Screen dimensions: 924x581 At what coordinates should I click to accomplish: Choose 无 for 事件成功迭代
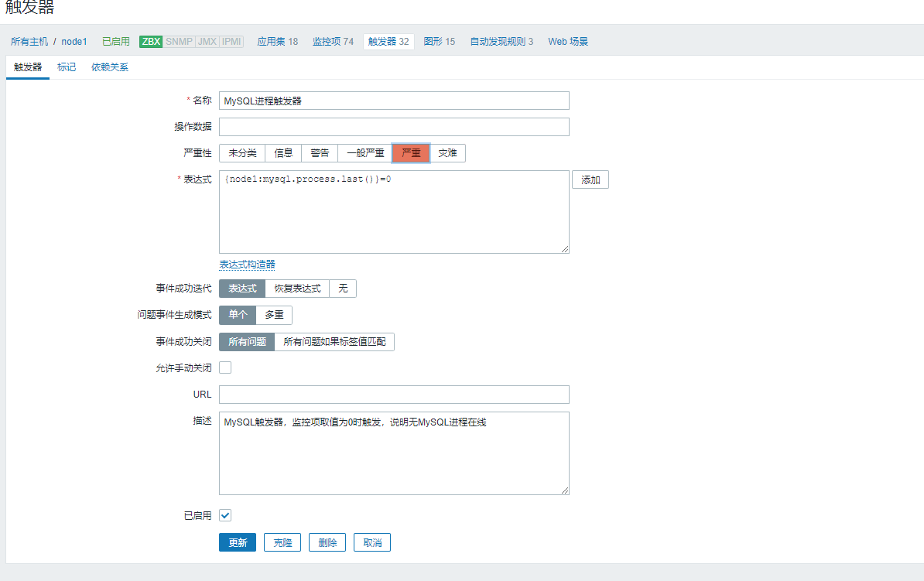tap(343, 289)
